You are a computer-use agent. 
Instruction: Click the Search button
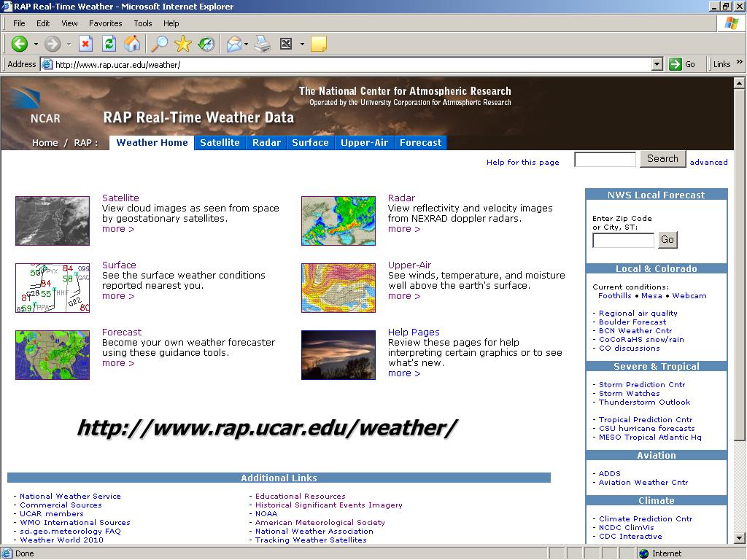click(x=662, y=158)
